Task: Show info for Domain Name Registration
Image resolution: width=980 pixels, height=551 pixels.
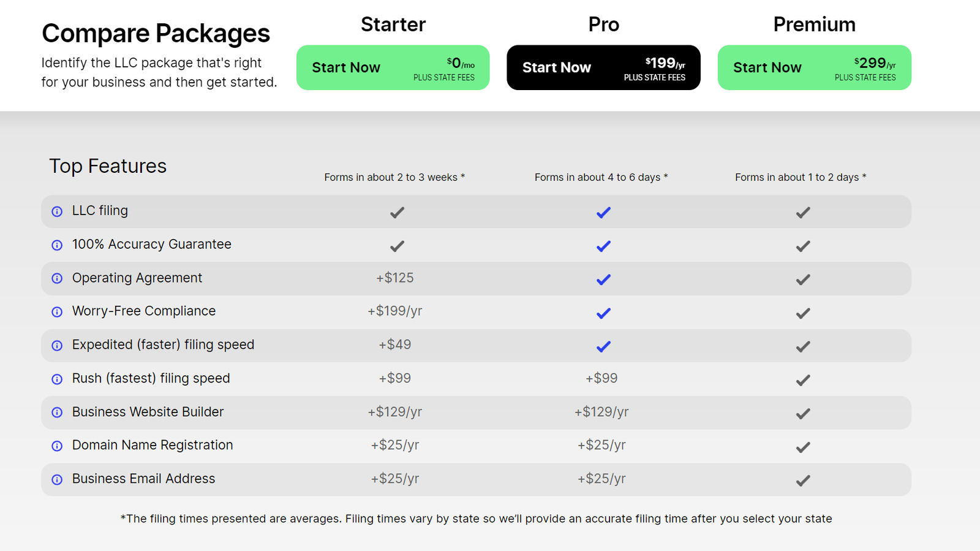Action: coord(57,446)
